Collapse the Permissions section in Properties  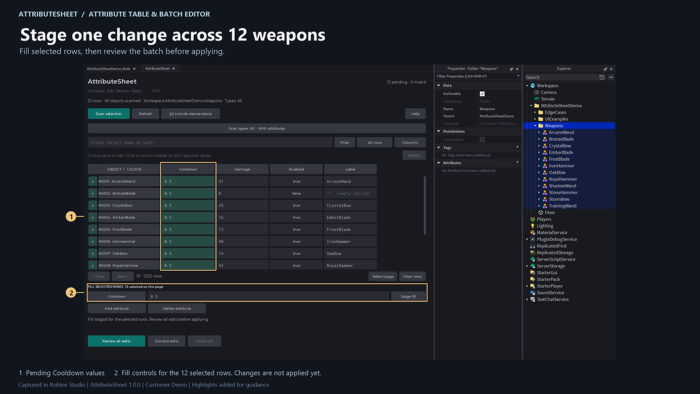click(x=438, y=131)
